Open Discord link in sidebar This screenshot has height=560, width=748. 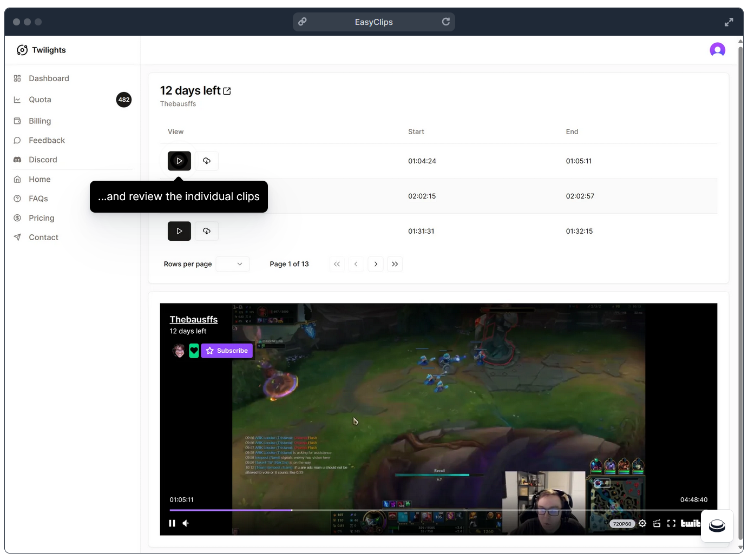point(43,160)
